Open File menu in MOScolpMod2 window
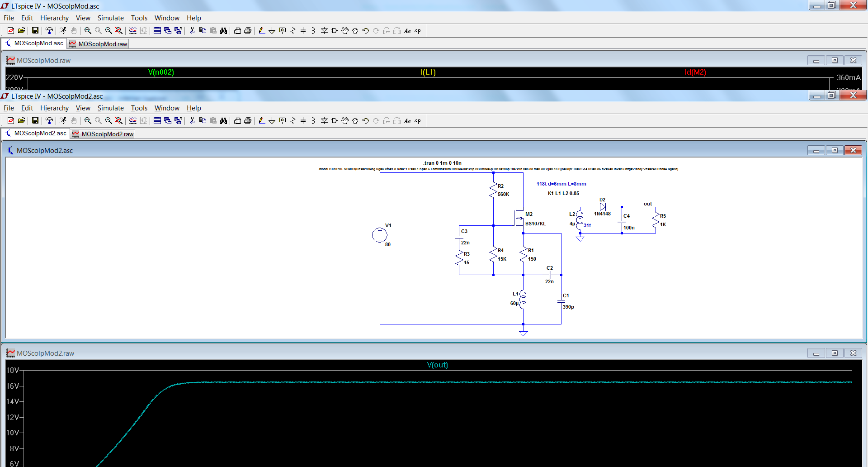The width and height of the screenshot is (868, 467). point(9,108)
